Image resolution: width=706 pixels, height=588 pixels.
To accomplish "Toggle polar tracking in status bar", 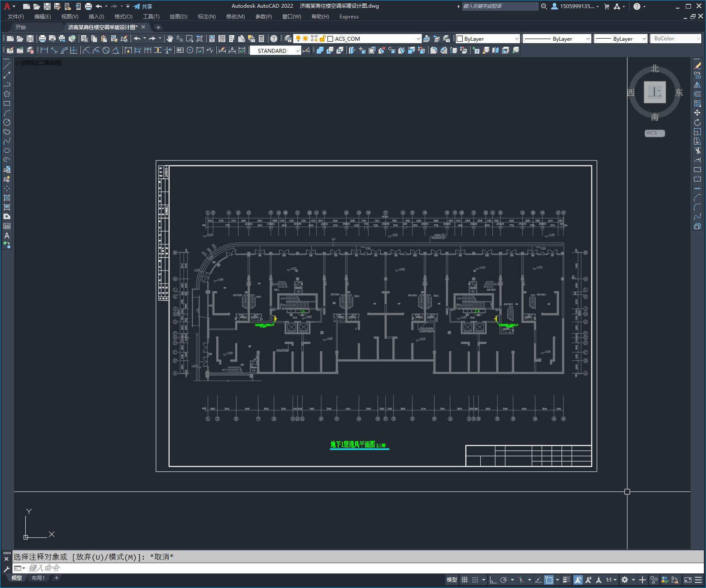I will (x=504, y=580).
